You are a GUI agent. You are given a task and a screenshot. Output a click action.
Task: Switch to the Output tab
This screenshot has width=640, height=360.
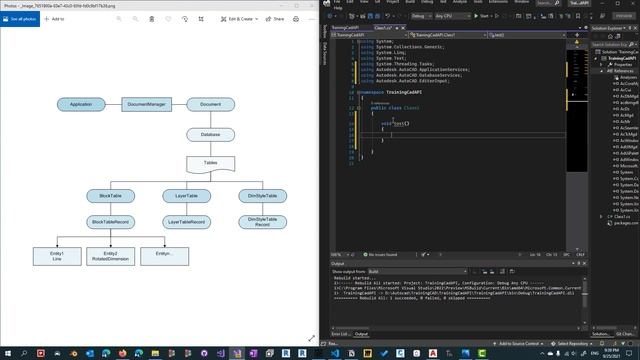pyautogui.click(x=361, y=334)
